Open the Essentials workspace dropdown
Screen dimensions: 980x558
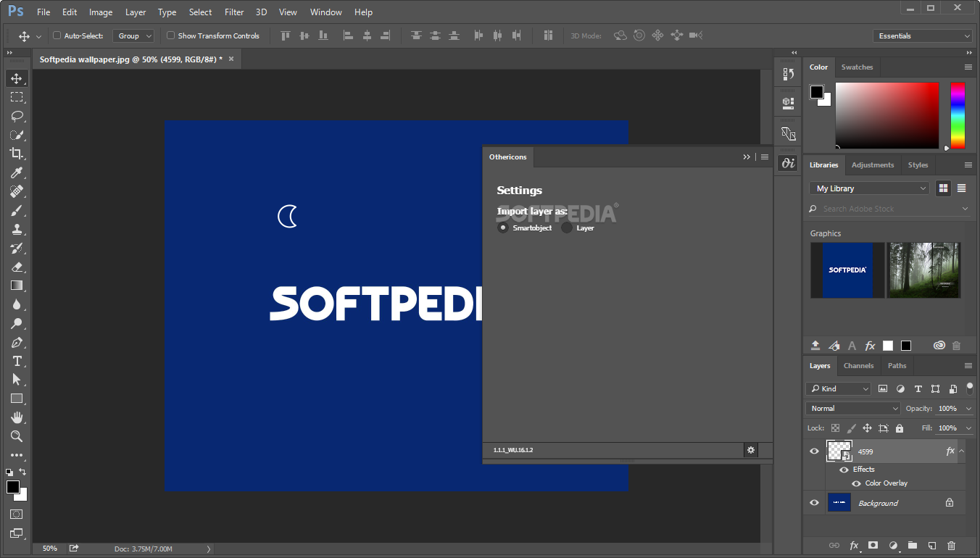coord(923,36)
